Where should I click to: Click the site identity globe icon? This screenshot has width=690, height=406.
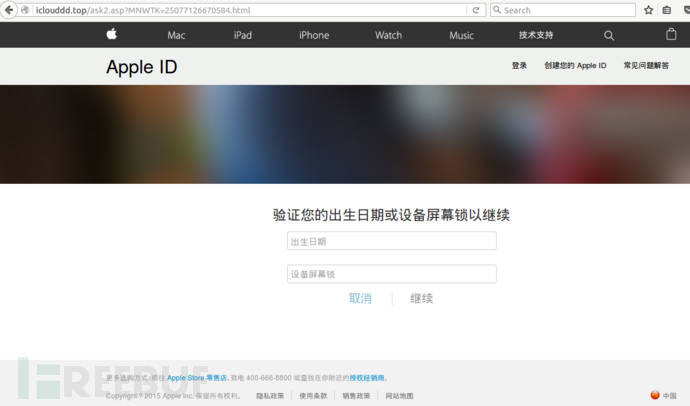pyautogui.click(x=25, y=10)
